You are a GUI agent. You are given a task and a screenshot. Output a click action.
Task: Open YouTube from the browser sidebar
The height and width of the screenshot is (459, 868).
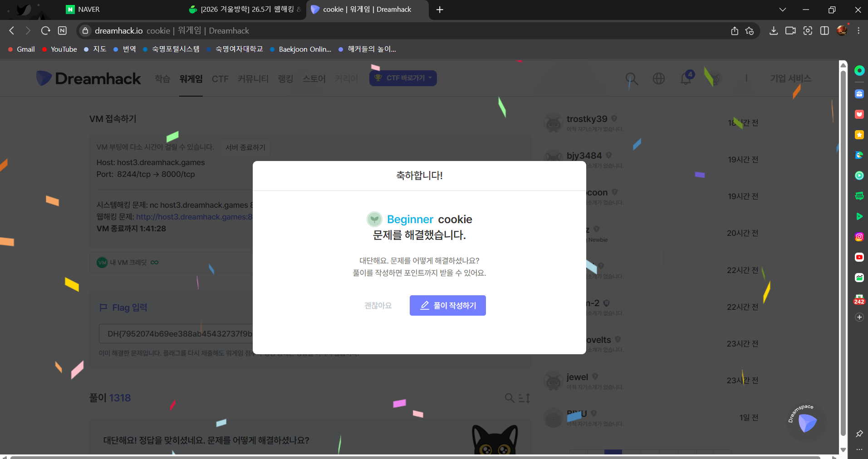(x=859, y=257)
